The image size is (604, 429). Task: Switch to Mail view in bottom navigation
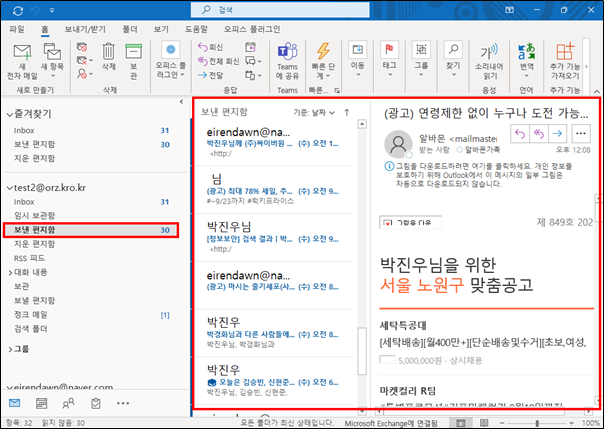(14, 403)
